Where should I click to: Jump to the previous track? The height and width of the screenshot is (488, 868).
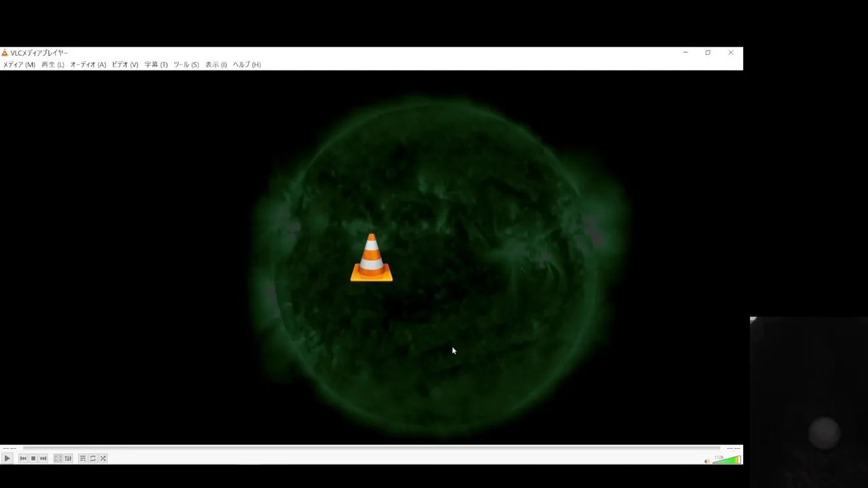(x=23, y=459)
